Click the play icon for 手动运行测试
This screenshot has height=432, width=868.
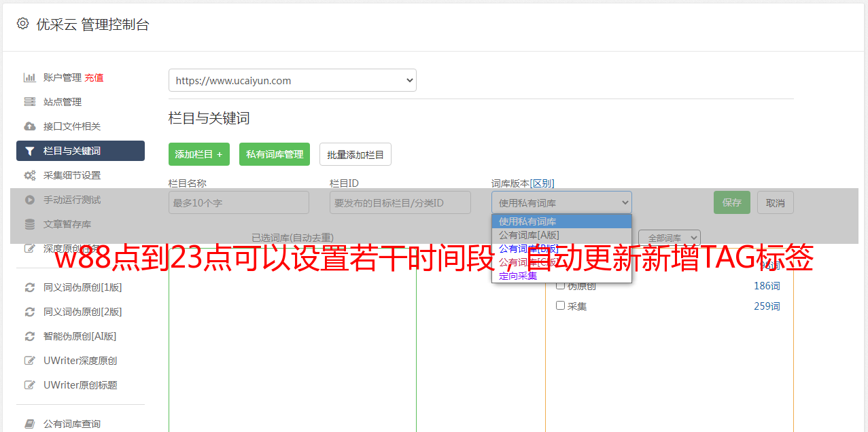click(x=30, y=200)
